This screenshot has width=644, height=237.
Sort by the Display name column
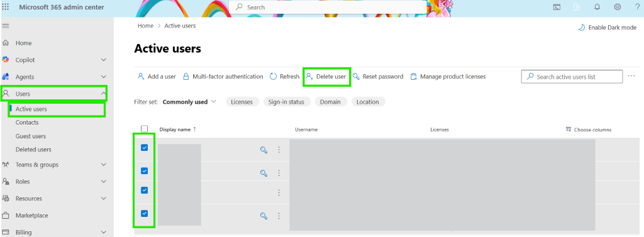coord(178,129)
